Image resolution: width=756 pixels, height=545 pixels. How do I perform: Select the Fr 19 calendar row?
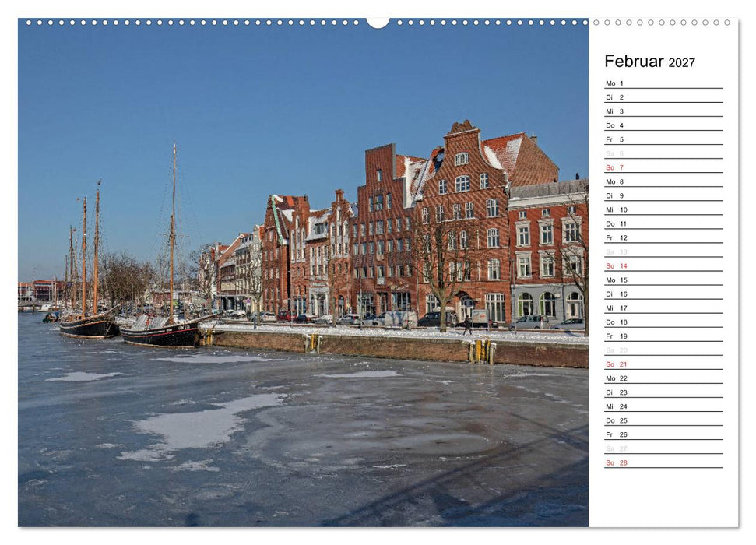click(663, 336)
